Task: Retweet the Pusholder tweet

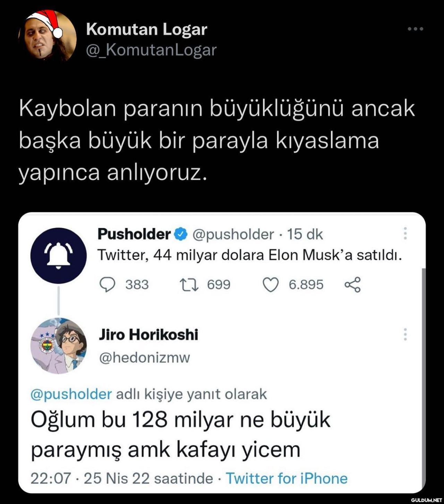Action: [x=189, y=285]
